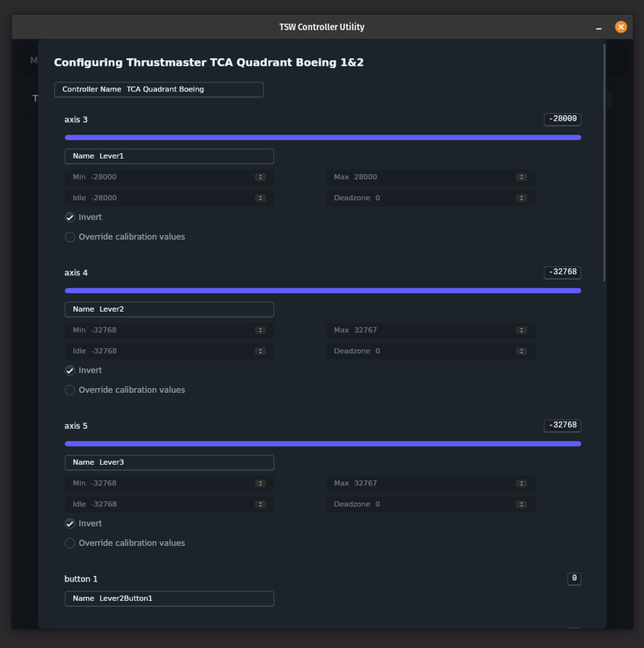Click the axis 5 blue progress bar
Screen dimensions: 644x648
[323, 444]
